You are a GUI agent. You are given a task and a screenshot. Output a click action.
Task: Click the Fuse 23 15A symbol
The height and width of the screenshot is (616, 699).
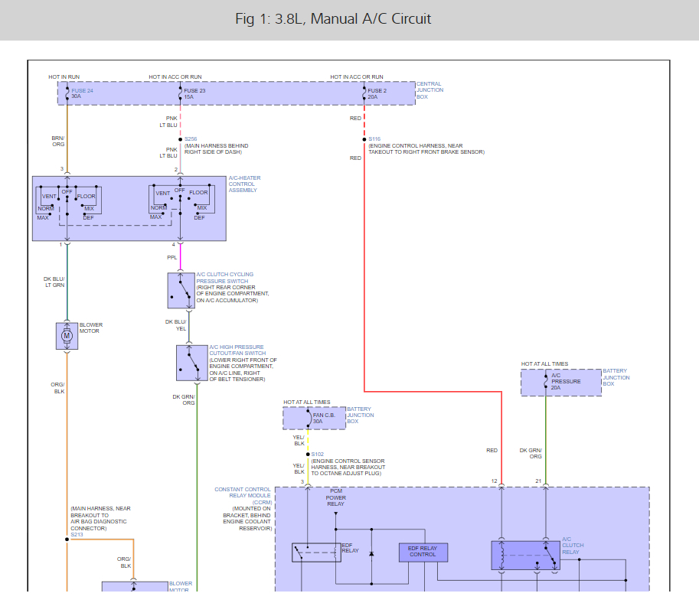click(x=179, y=94)
